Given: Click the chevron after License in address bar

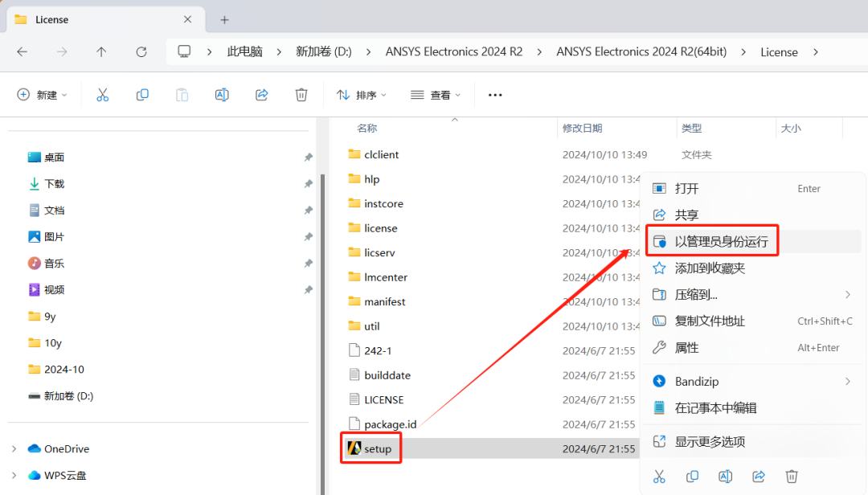Looking at the screenshot, I should [816, 52].
